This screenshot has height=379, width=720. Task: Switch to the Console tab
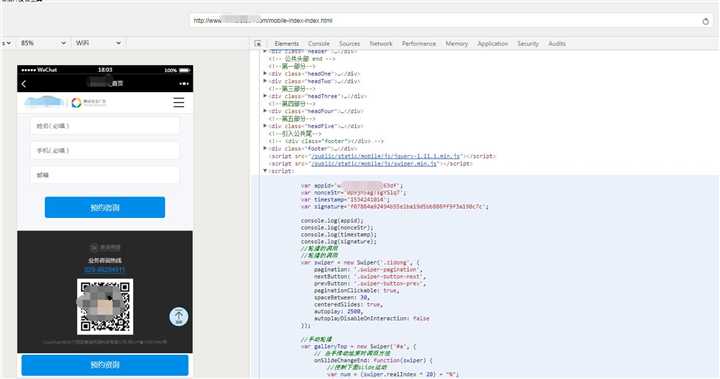[x=319, y=44]
